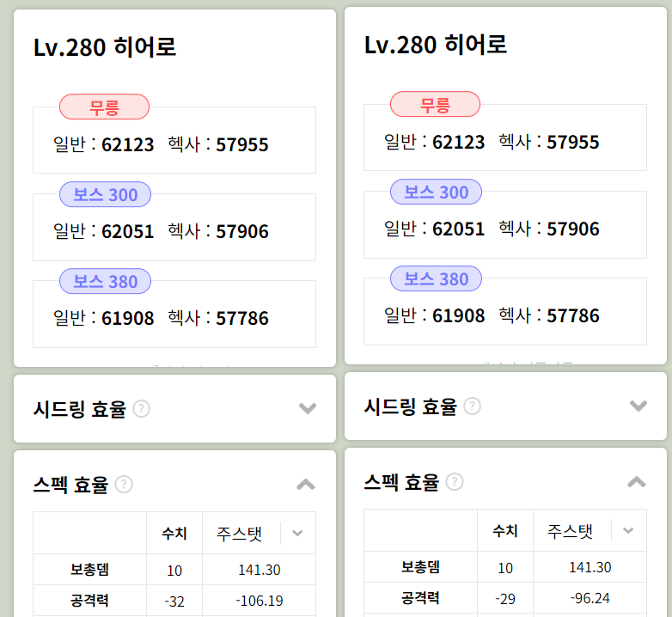Click help icon beside right 시드링 효율

tap(473, 406)
